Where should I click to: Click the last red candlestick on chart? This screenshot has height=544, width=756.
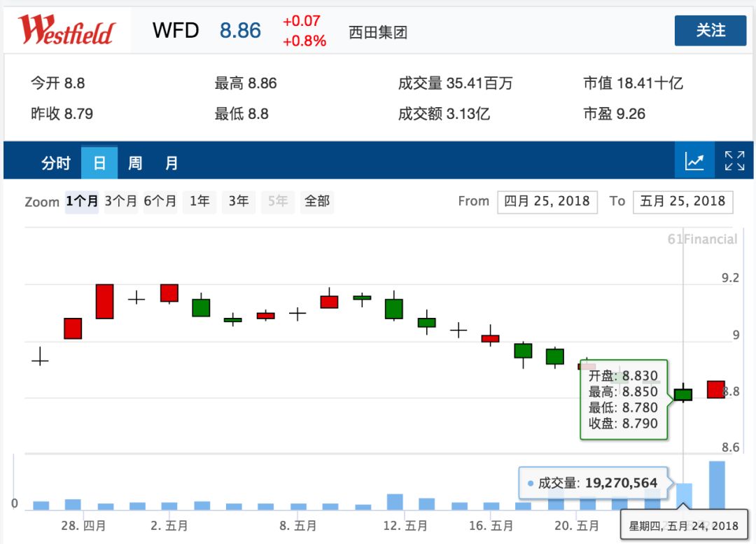[x=716, y=390]
